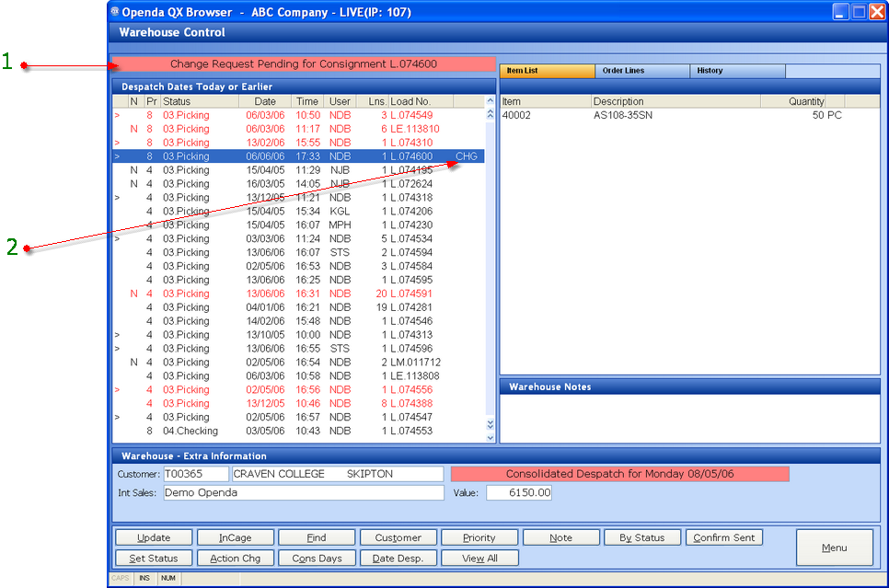Viewport: 889px width, 588px height.
Task: Click the Description column header
Action: click(x=675, y=101)
